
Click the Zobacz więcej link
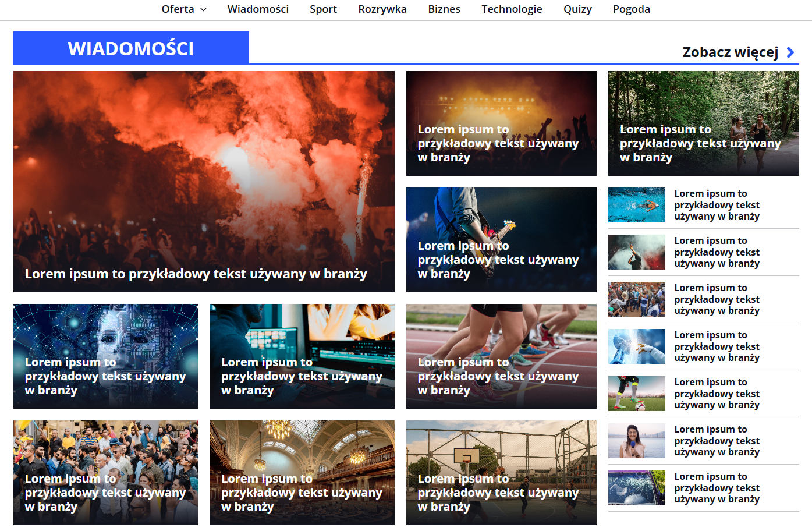pos(730,52)
